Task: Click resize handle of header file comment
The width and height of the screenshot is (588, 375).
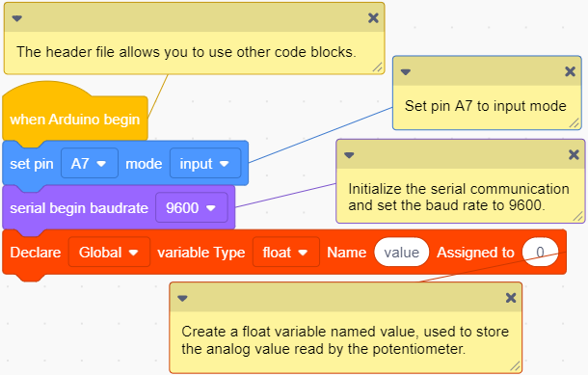Action: pos(378,67)
